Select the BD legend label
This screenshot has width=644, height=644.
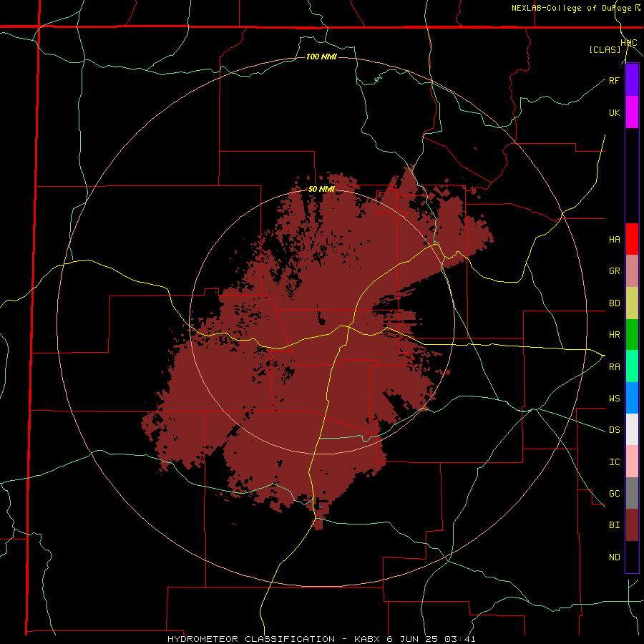(614, 303)
